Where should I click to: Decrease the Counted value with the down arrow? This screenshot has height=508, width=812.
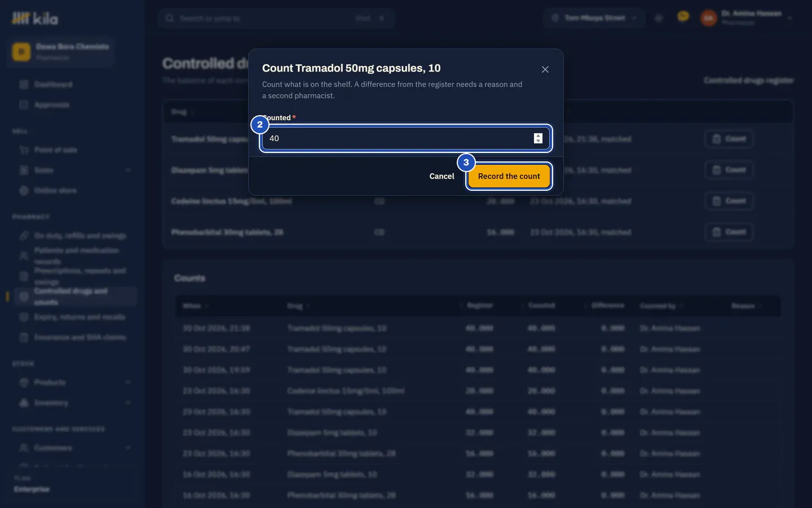[538, 141]
